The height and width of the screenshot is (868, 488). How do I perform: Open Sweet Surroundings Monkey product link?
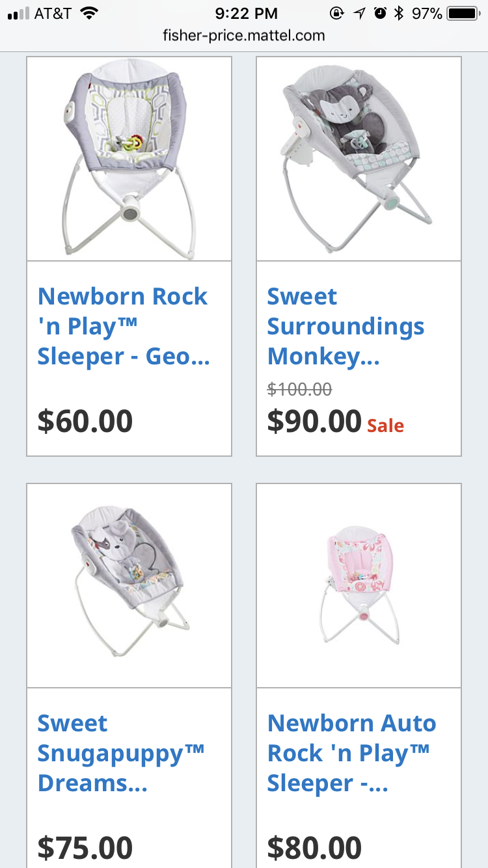[346, 327]
